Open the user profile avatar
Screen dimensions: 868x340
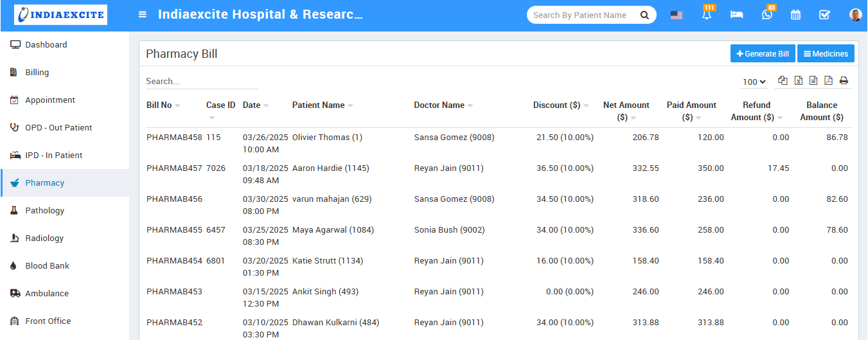point(855,15)
